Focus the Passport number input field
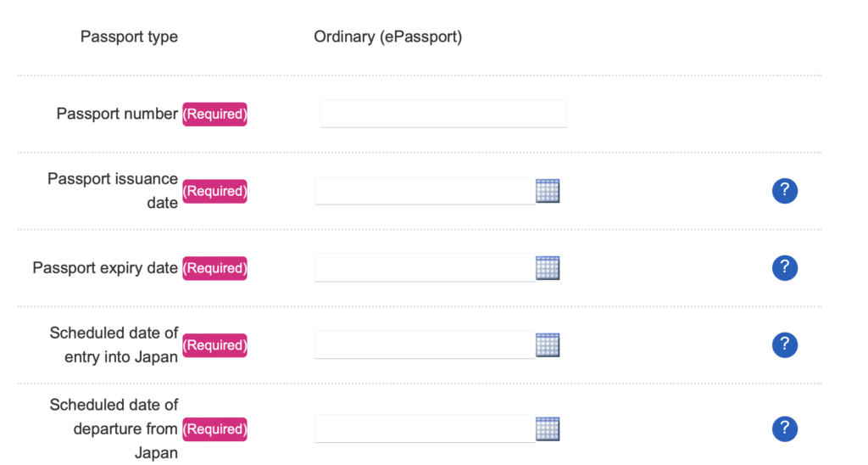868x465 pixels. tap(442, 114)
